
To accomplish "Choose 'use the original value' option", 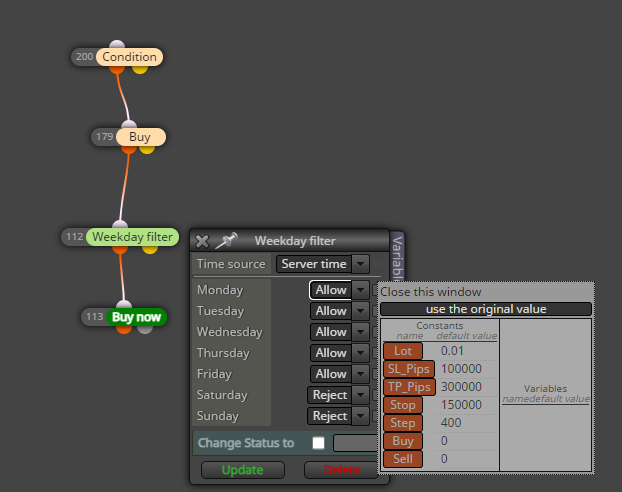I will tap(486, 309).
